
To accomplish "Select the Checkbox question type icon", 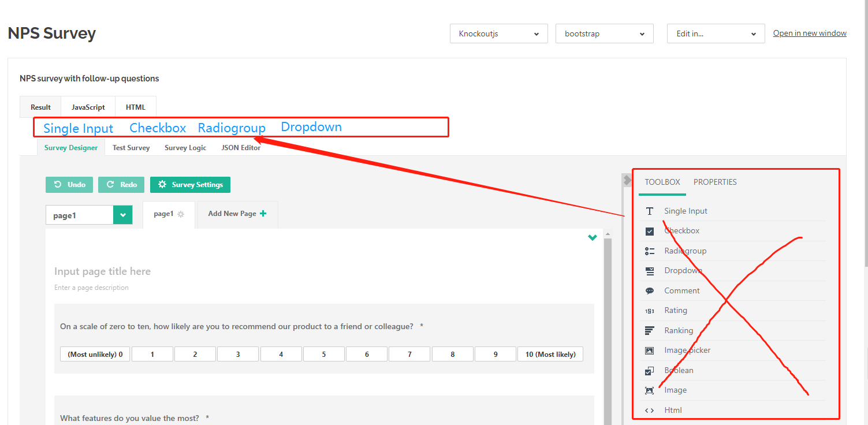I will pos(649,230).
